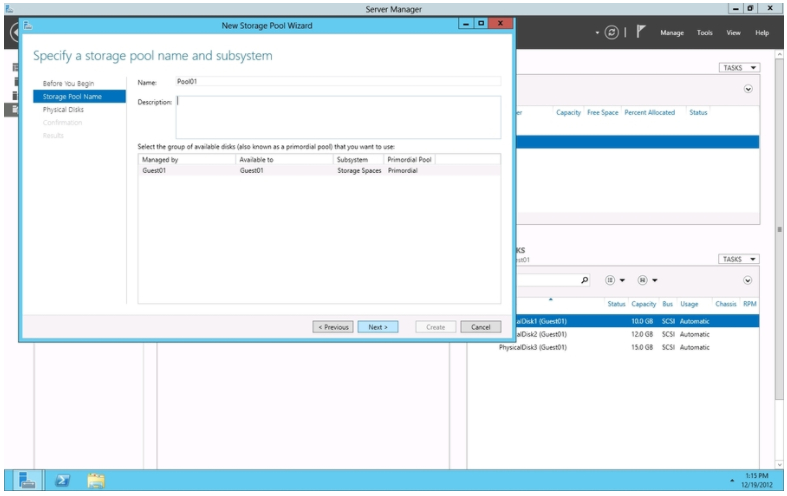Image resolution: width=787 pixels, height=496 pixels.
Task: Select Storage Pool Name wizard step
Action: 79,96
